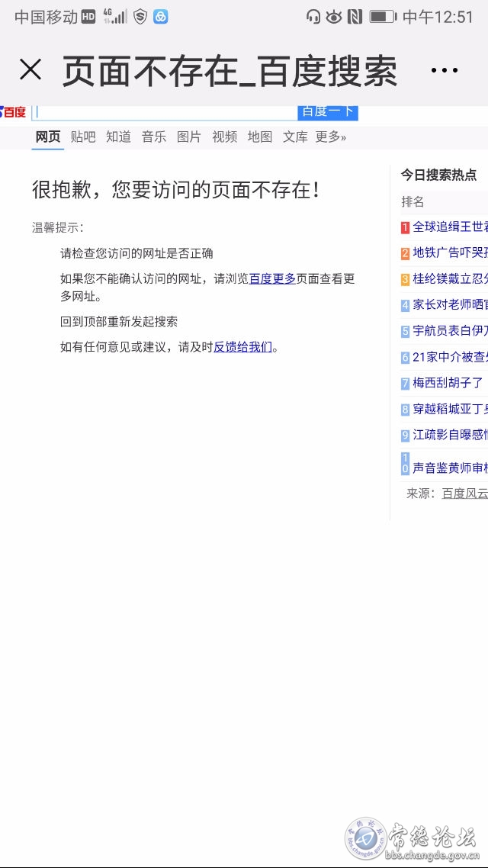Screen dimensions: 488x868
Task: Click the 排名 column header
Action: click(413, 202)
